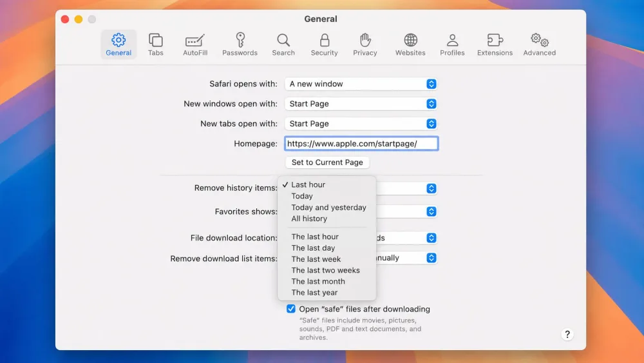
Task: Close the General settings window
Action: point(65,19)
